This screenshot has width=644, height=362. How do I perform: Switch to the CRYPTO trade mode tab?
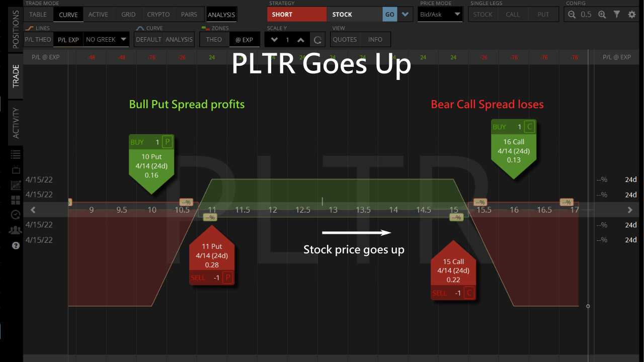158,15
